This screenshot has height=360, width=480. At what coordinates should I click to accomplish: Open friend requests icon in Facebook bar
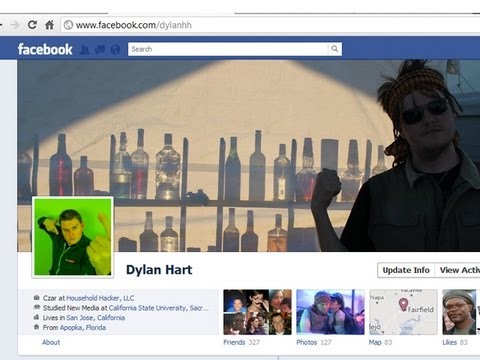pyautogui.click(x=85, y=50)
